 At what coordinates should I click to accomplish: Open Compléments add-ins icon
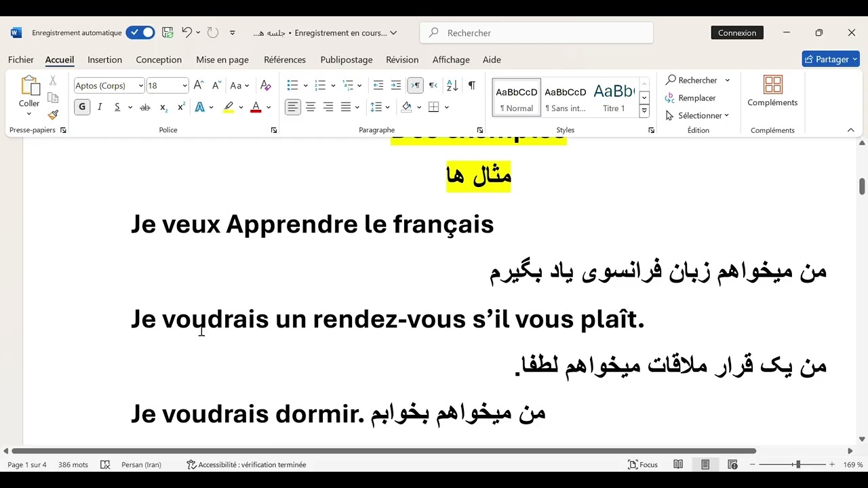[x=772, y=91]
